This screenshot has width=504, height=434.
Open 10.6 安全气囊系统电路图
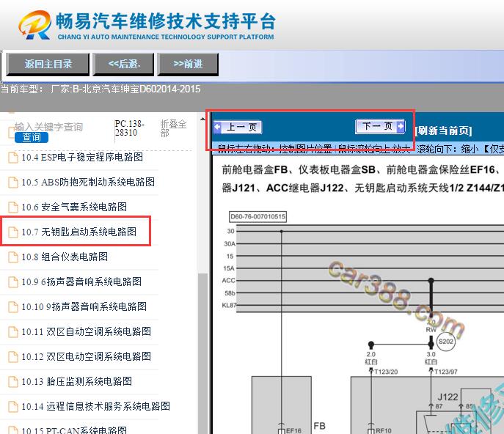coord(74,207)
